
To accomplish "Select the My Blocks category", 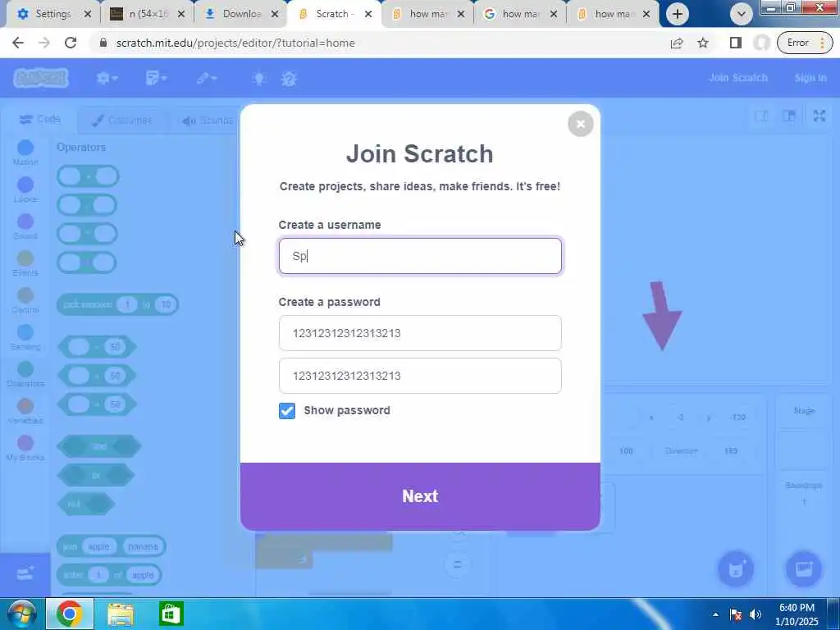I will pyautogui.click(x=25, y=449).
